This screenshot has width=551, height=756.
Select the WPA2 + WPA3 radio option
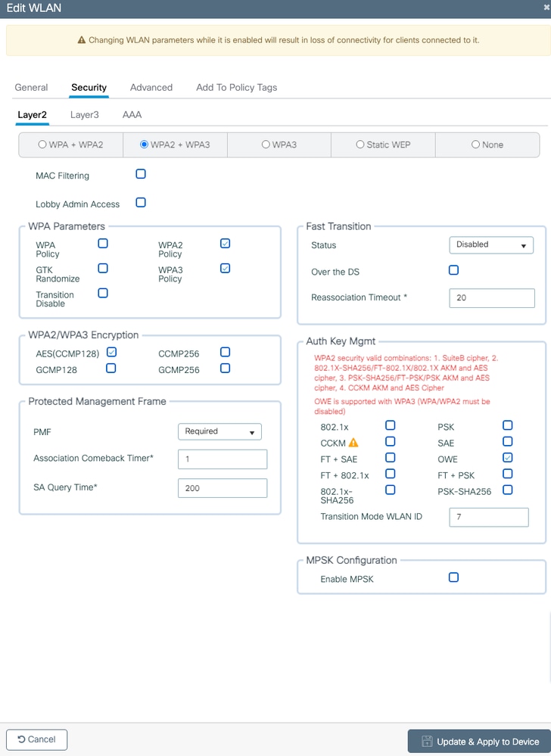pos(144,144)
